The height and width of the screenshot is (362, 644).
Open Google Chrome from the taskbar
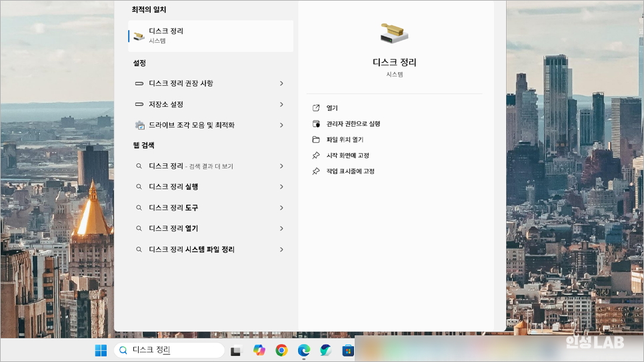click(x=281, y=350)
